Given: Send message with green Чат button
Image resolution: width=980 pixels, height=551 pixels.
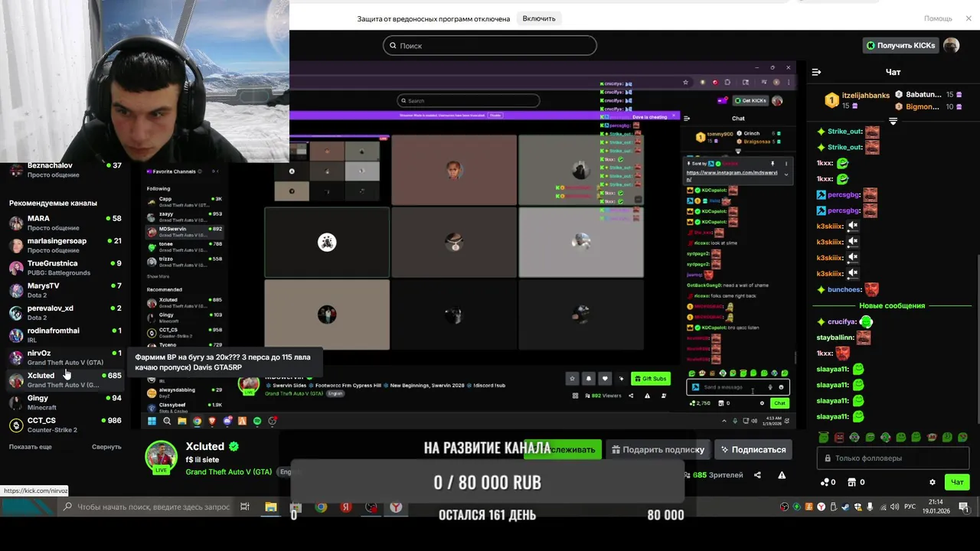Looking at the screenshot, I should pos(957,482).
